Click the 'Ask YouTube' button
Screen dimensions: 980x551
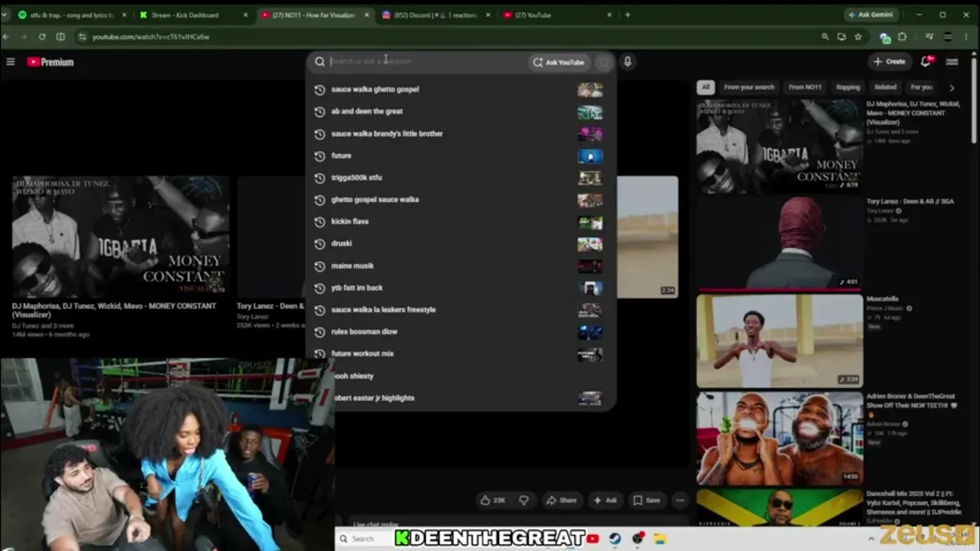tap(560, 62)
